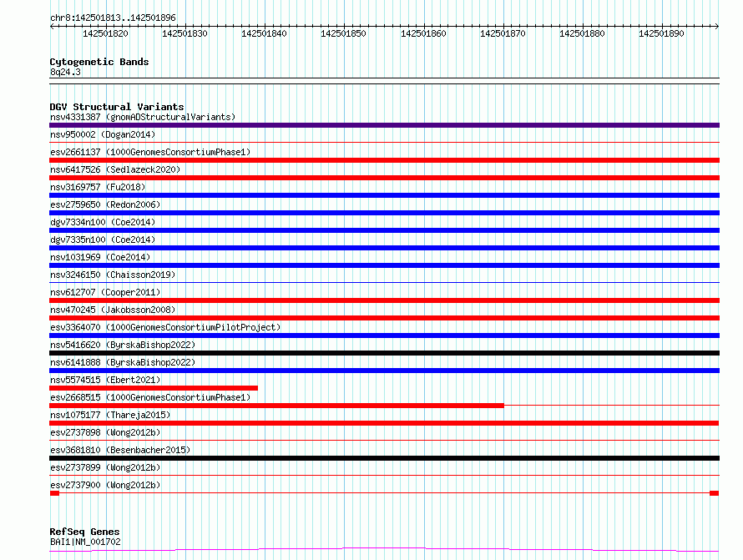Click the red nsv470245 variant bar
The height and width of the screenshot is (560, 743).
pyautogui.click(x=384, y=318)
